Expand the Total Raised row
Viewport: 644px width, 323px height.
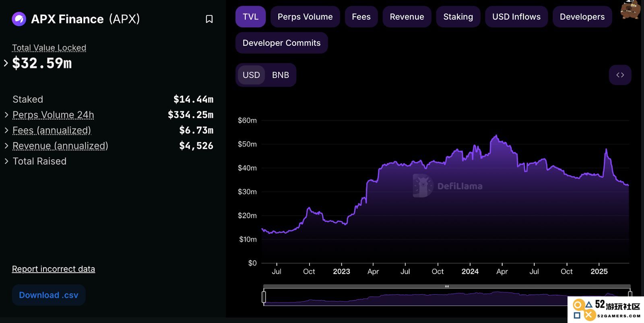coord(6,161)
